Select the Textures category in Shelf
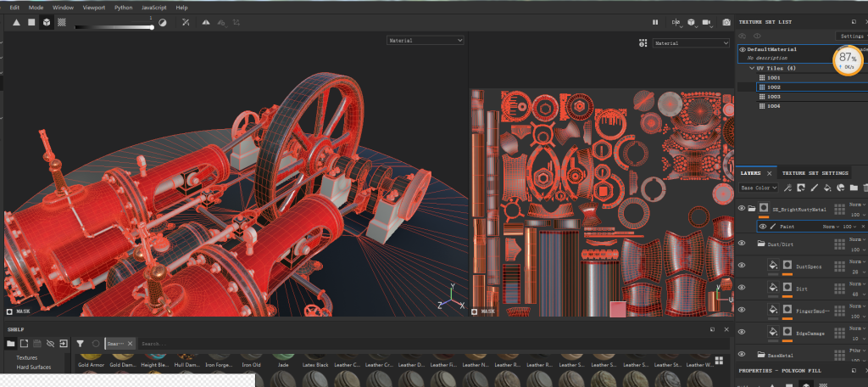 (27, 357)
